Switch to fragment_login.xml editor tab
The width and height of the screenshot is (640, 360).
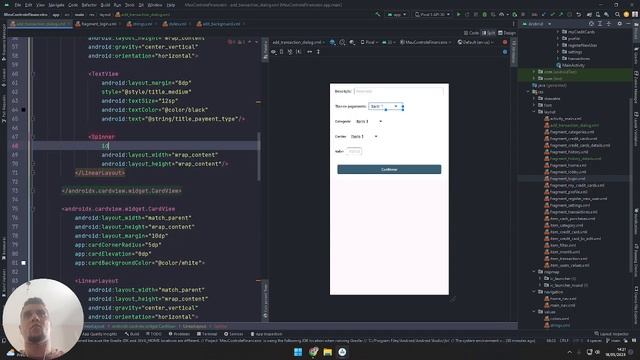tap(99, 24)
